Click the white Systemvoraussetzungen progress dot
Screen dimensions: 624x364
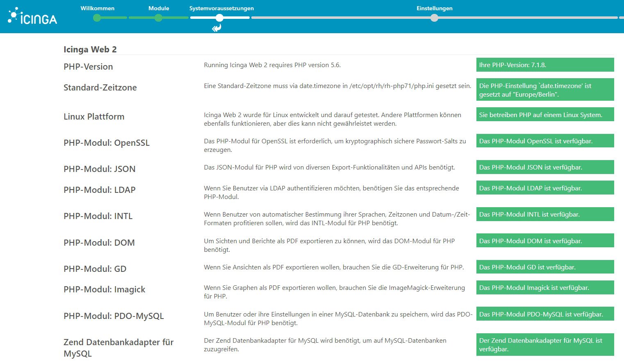click(x=219, y=18)
